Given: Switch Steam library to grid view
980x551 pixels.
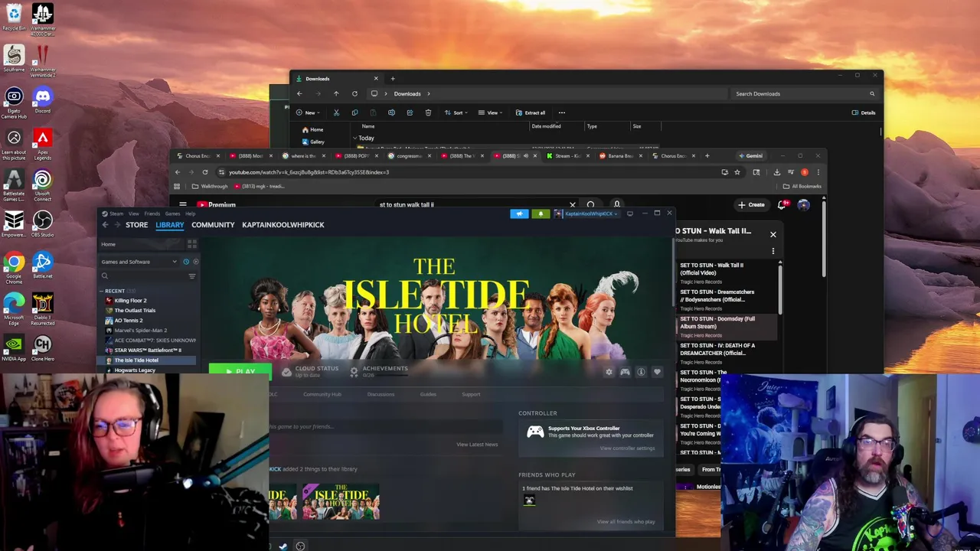Looking at the screenshot, I should click(x=191, y=244).
